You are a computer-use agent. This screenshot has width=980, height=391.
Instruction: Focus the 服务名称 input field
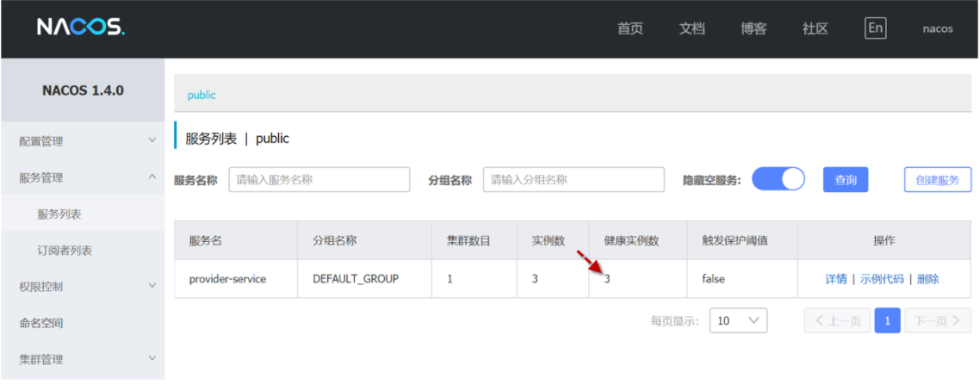(319, 179)
